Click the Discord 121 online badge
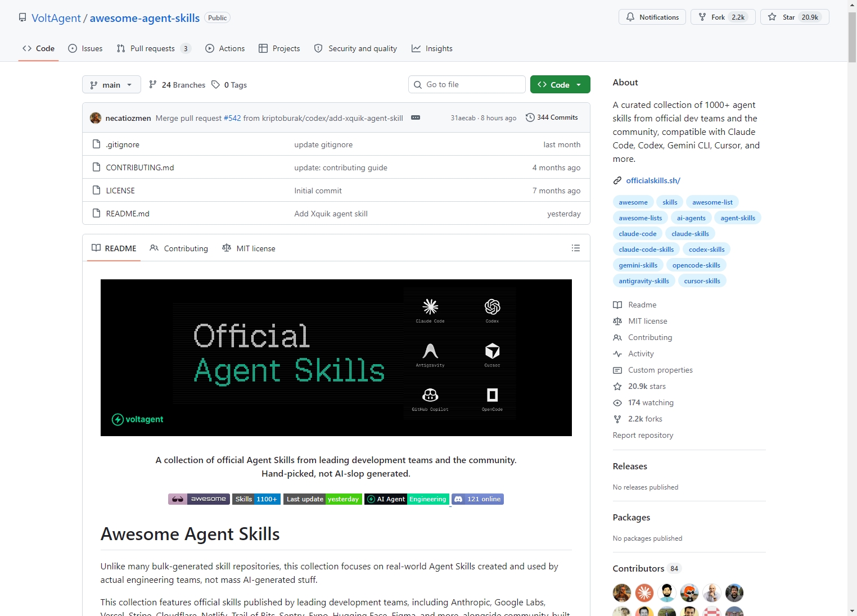Viewport: 857px width, 616px height. 477,499
